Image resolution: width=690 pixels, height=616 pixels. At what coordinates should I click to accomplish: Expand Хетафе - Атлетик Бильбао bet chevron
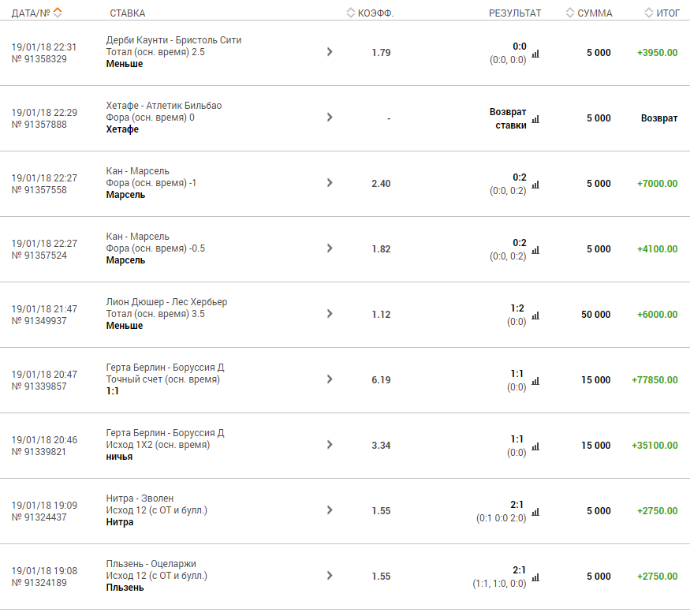330,118
